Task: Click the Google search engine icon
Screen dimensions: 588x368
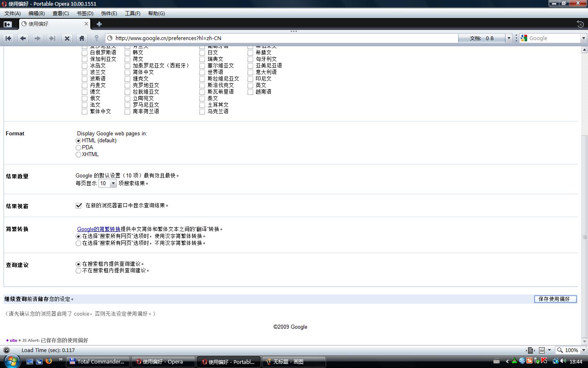Action: pyautogui.click(x=524, y=38)
